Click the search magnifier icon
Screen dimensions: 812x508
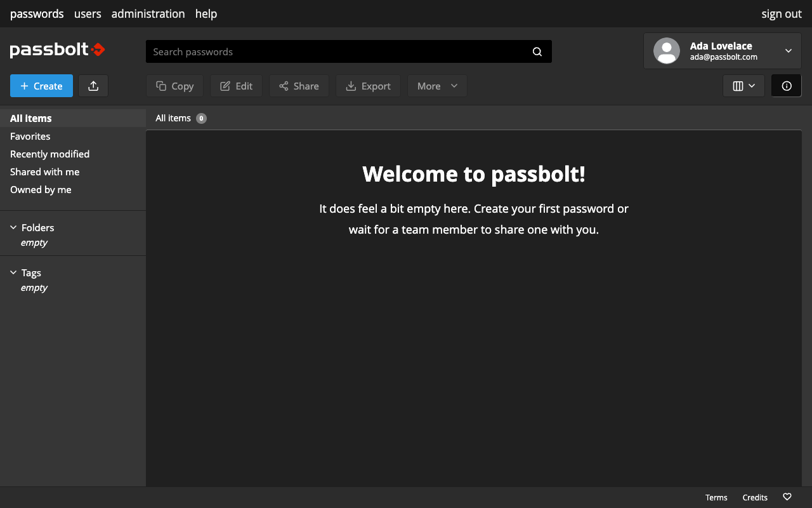pyautogui.click(x=537, y=52)
